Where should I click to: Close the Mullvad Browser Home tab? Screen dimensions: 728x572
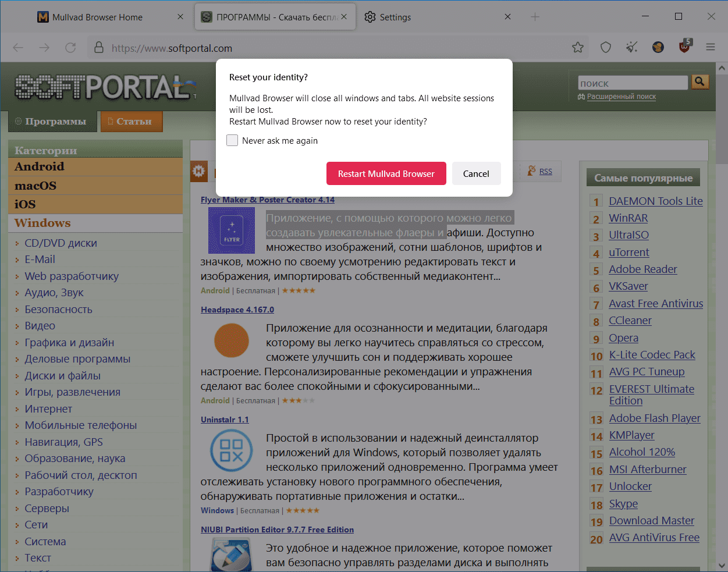(x=180, y=17)
